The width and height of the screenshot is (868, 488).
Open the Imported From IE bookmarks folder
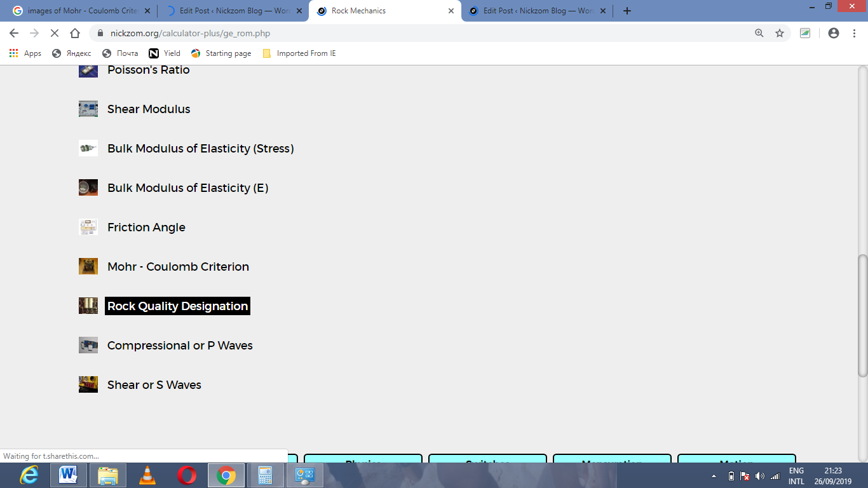pyautogui.click(x=299, y=53)
